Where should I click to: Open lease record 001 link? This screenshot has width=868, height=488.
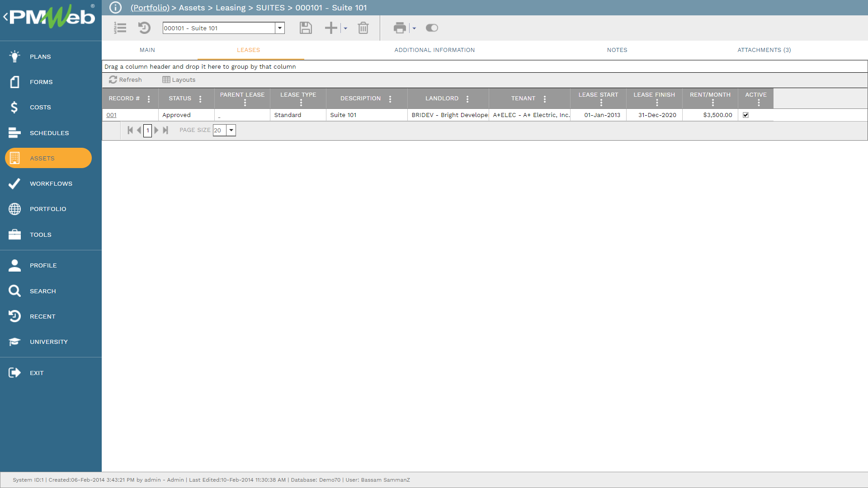[x=111, y=115]
